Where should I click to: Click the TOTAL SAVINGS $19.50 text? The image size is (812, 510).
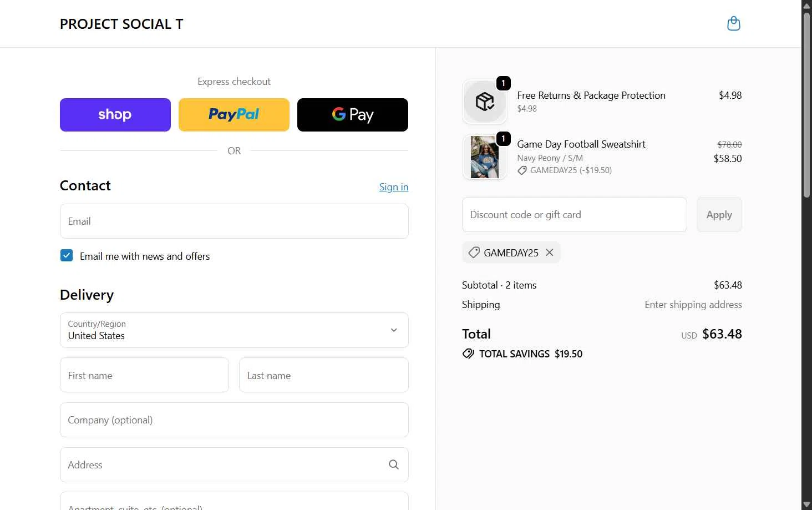point(531,354)
